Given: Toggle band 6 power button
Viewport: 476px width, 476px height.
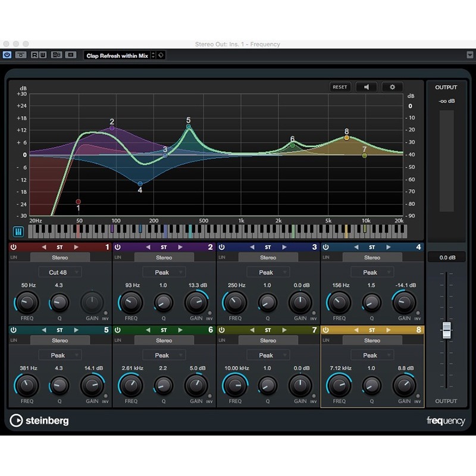Looking at the screenshot, I should click(117, 330).
